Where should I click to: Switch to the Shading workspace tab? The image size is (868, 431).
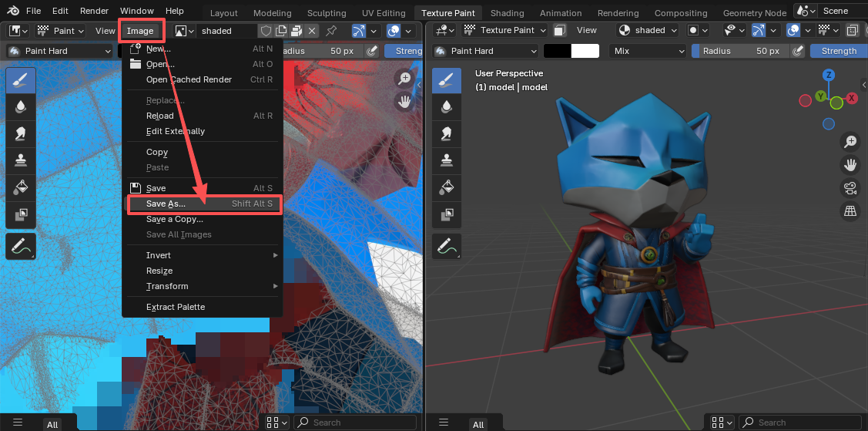click(x=507, y=13)
